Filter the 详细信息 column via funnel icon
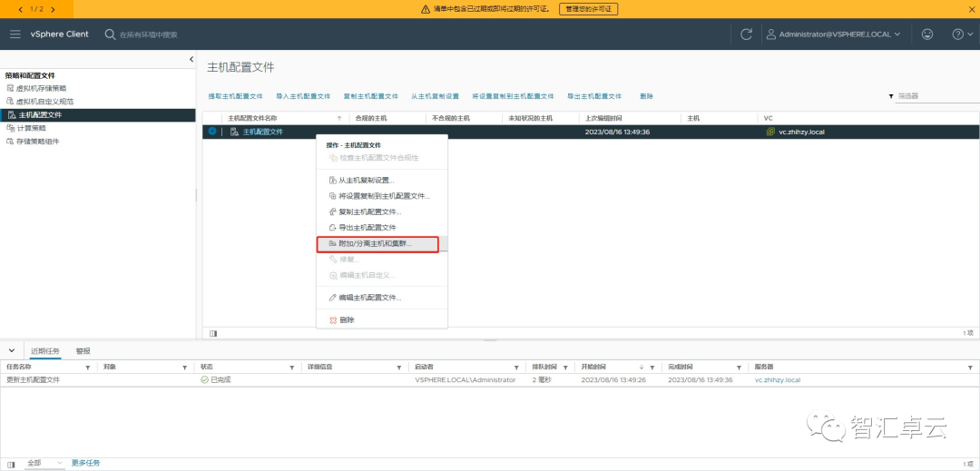This screenshot has height=471, width=980. click(399, 368)
